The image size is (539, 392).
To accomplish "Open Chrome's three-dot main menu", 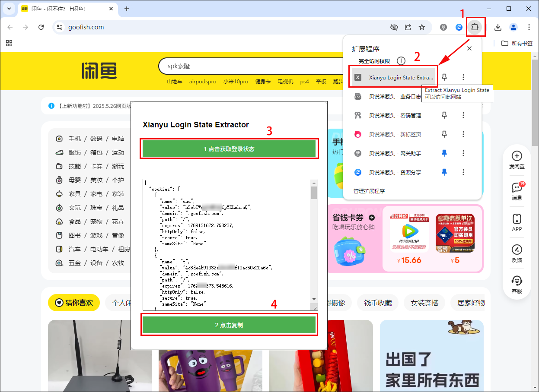I will pyautogui.click(x=529, y=27).
